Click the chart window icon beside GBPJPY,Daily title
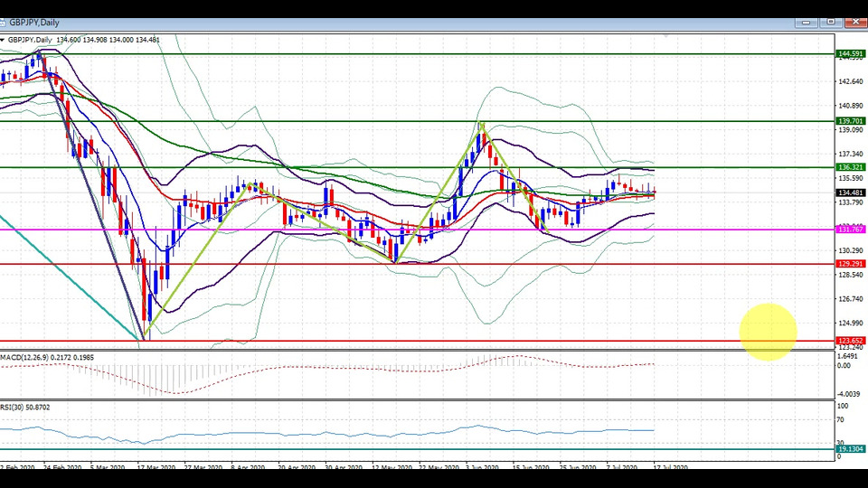The image size is (868, 488). [x=2, y=23]
